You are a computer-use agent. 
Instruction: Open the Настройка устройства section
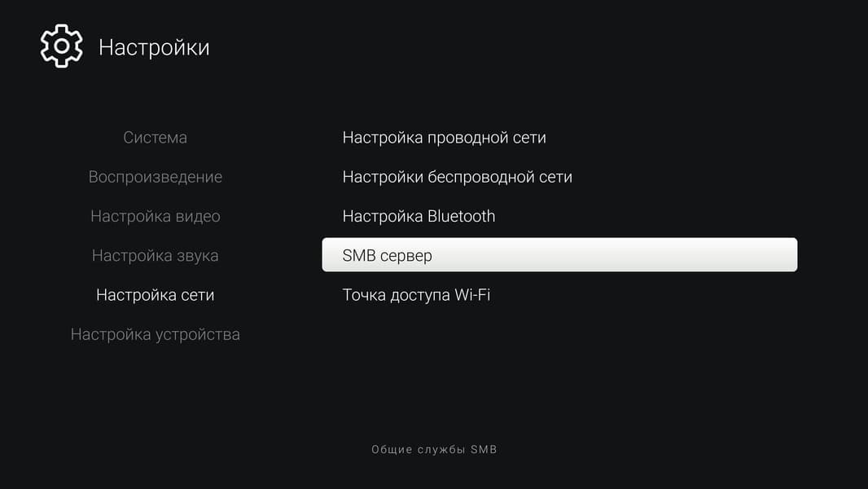point(155,334)
